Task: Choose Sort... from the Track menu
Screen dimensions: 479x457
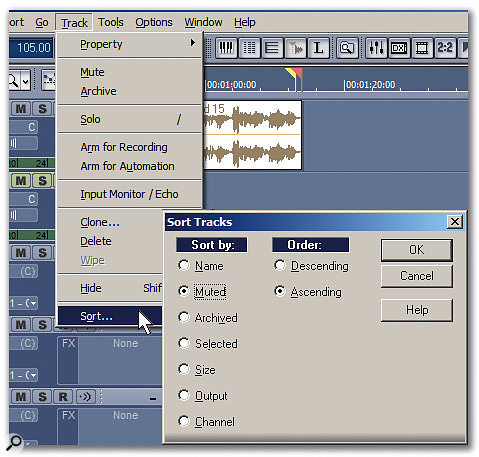Action: click(110, 316)
